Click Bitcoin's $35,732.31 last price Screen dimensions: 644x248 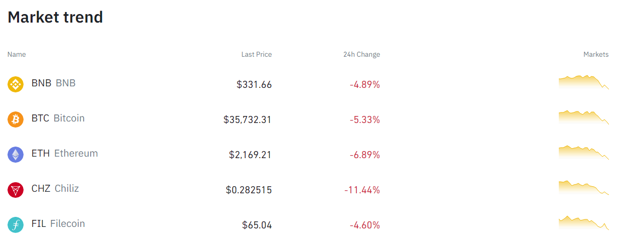click(x=248, y=119)
